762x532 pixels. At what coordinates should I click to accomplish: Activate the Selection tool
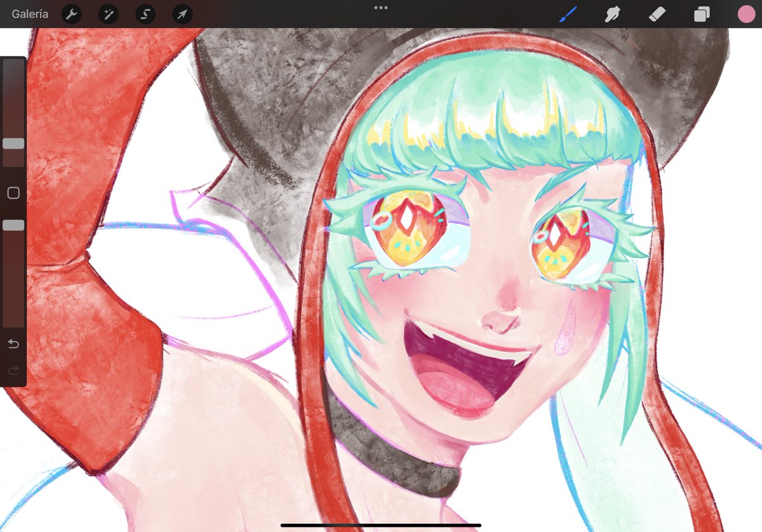coord(145,13)
